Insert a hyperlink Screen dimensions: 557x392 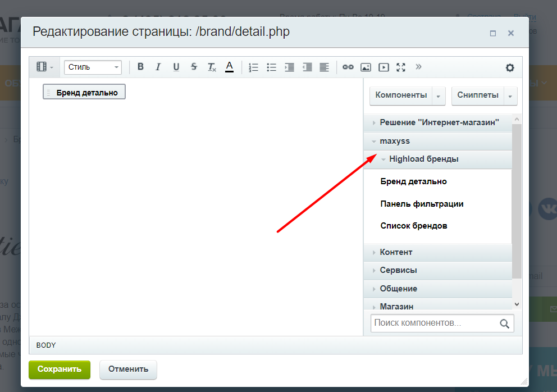348,67
